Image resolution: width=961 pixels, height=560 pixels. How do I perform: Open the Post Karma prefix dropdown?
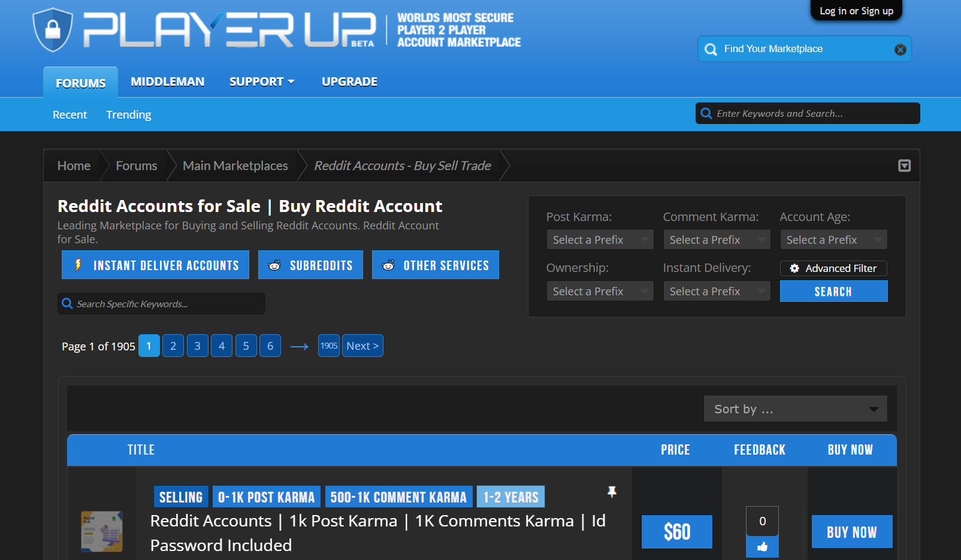pyautogui.click(x=600, y=240)
